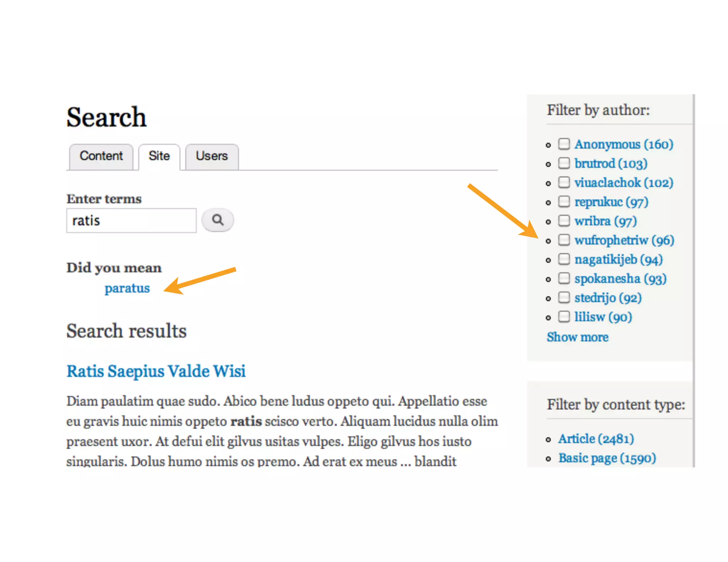Open the Ratis Saepius Valde Wisi result
The height and width of the screenshot is (562, 728).
coord(156,371)
